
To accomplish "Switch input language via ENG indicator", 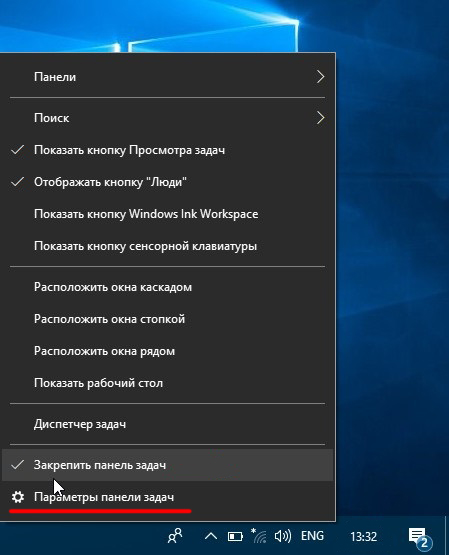I will (x=312, y=536).
